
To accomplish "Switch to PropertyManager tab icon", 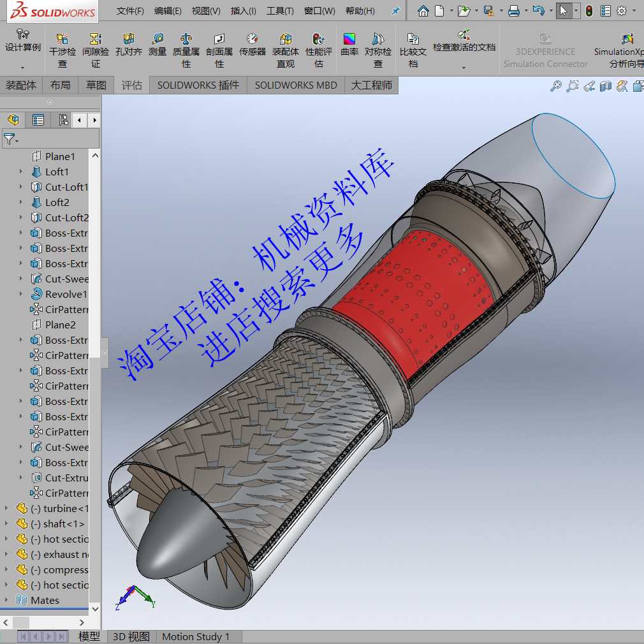I will [x=38, y=120].
